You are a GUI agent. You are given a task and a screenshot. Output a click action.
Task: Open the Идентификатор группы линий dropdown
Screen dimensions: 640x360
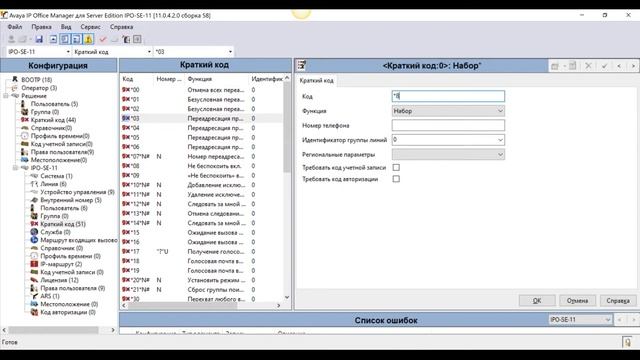click(500, 140)
